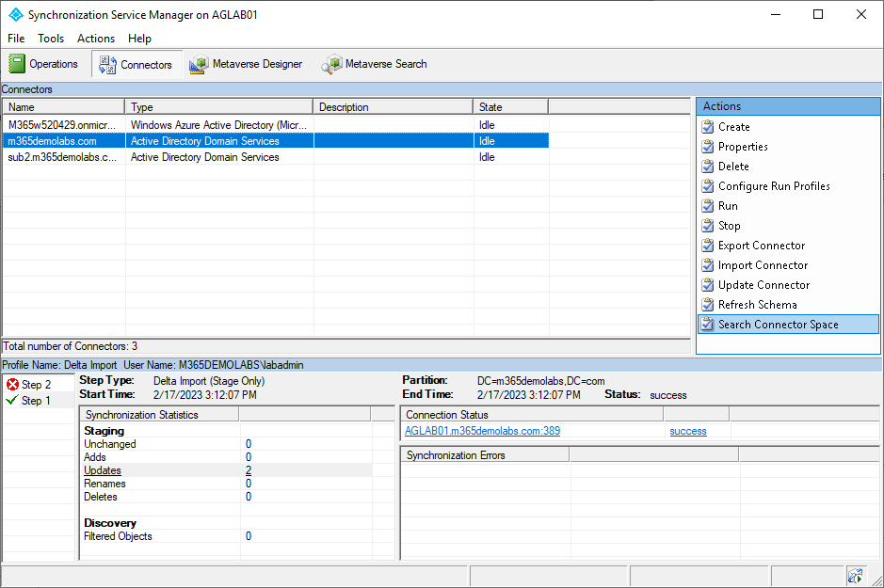Click AGLAB01.m365demolabs.com:389 connection link
Image resolution: width=884 pixels, height=588 pixels.
click(x=482, y=431)
